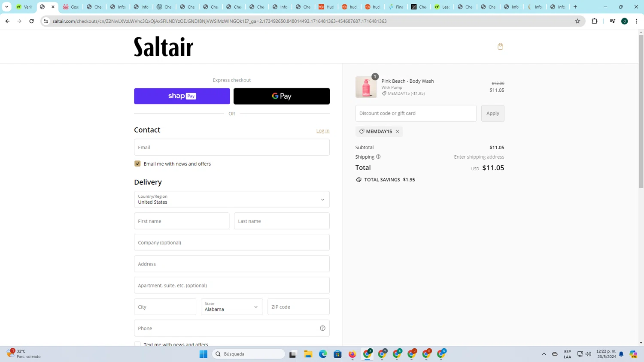644x362 pixels.
Task: Open media control icon in toolbar
Action: tap(613, 21)
